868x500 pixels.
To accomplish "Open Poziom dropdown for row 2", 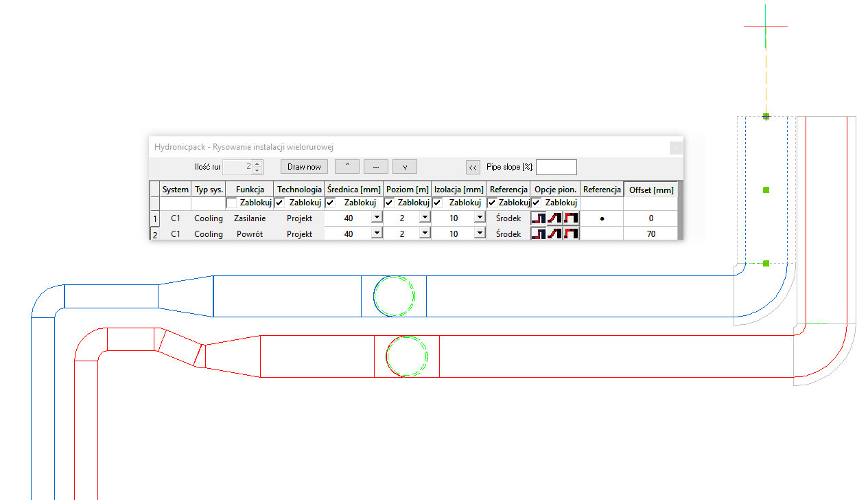I will [x=424, y=234].
